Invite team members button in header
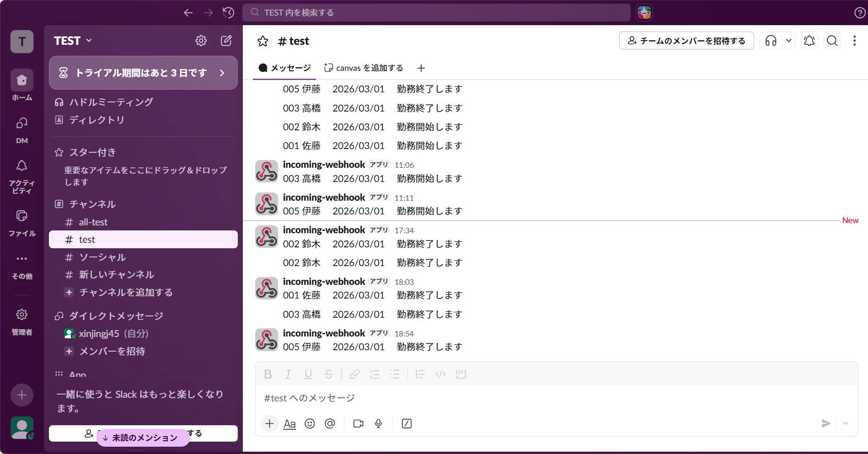The width and height of the screenshot is (868, 454). [686, 41]
